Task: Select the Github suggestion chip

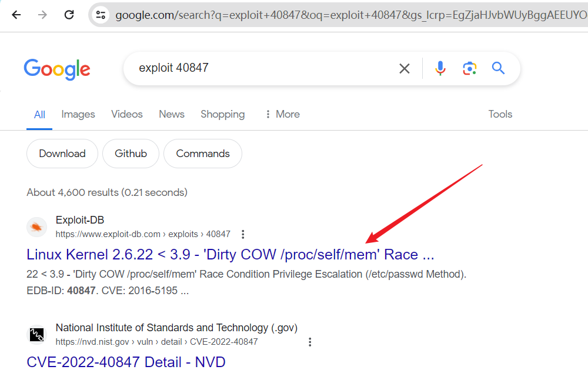Action: point(131,154)
